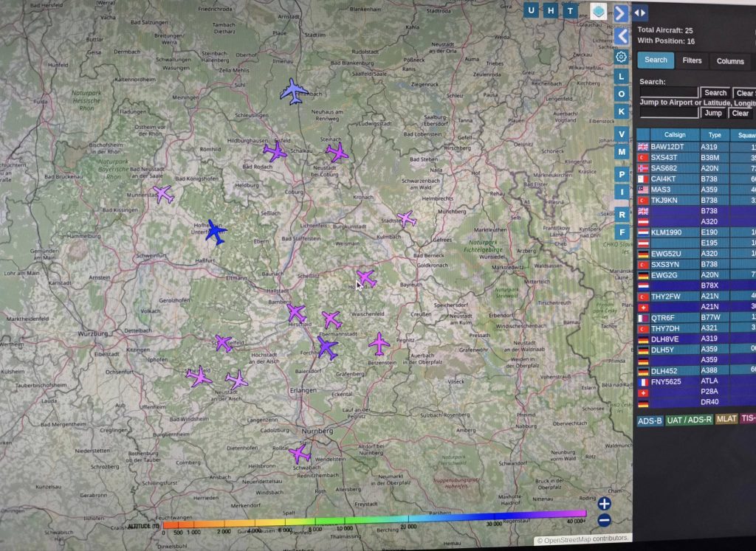Select the light blue aircraft near Ilmenau
Screen dimensions: 756x551
[x=294, y=91]
